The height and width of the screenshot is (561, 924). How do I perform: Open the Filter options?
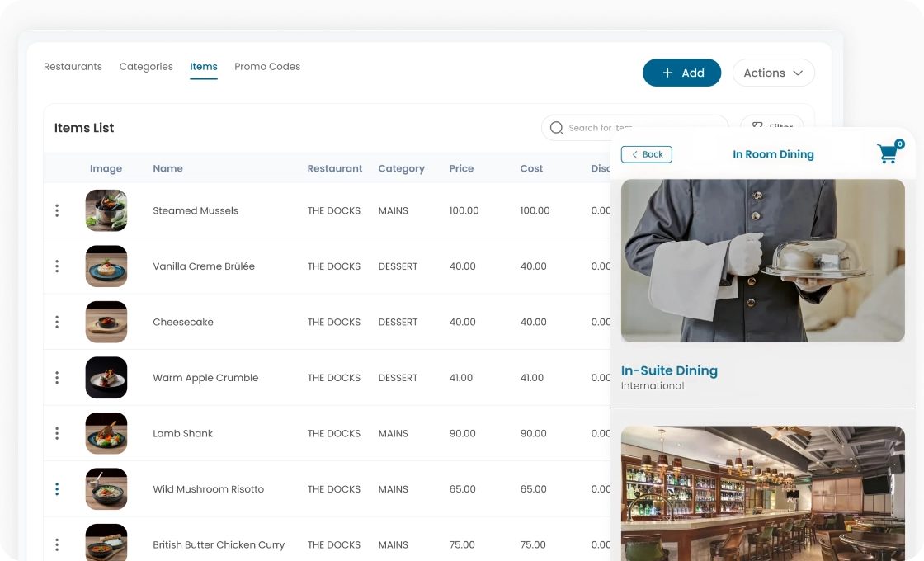coord(771,124)
